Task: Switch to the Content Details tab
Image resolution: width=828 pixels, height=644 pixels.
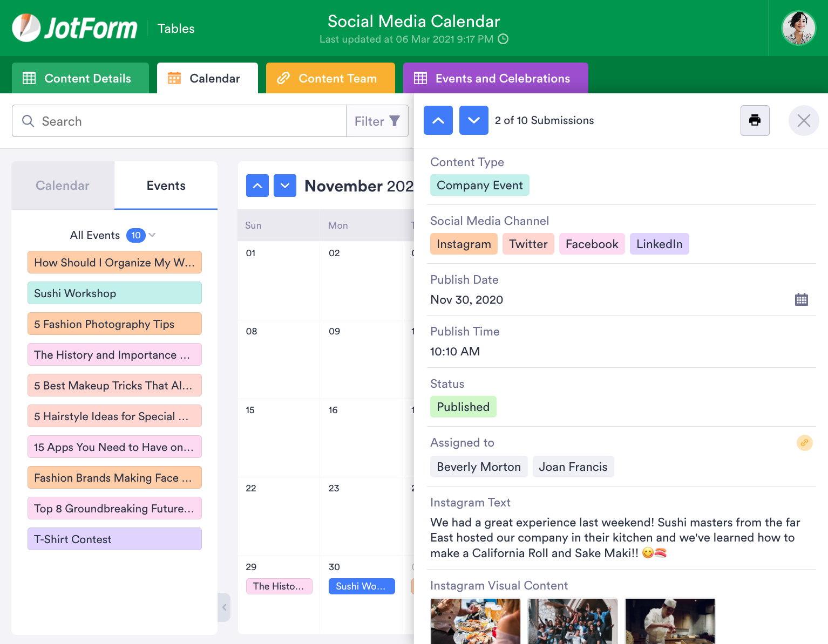Action: 80,78
